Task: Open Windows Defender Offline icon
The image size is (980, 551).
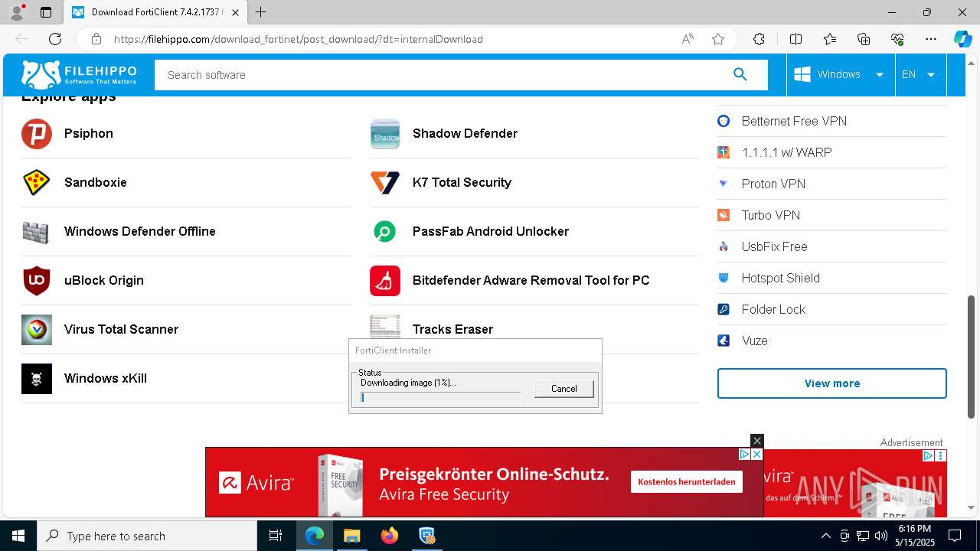Action: (37, 232)
